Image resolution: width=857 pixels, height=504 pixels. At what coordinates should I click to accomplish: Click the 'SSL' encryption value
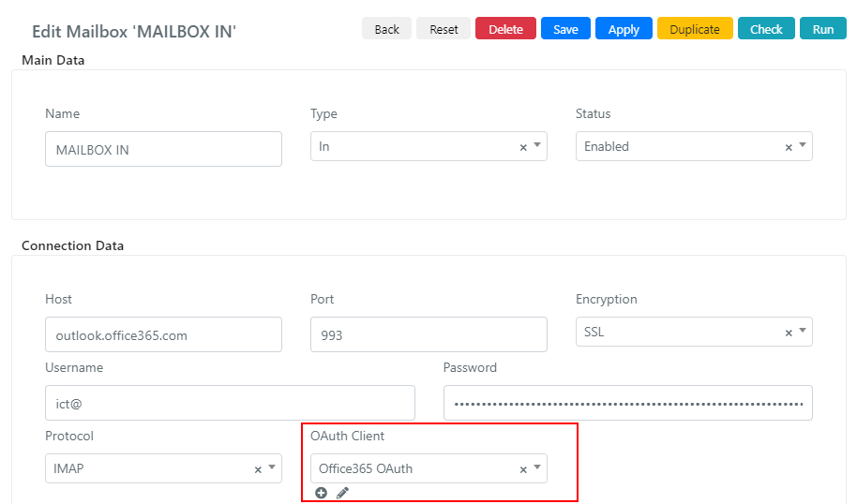tap(594, 332)
